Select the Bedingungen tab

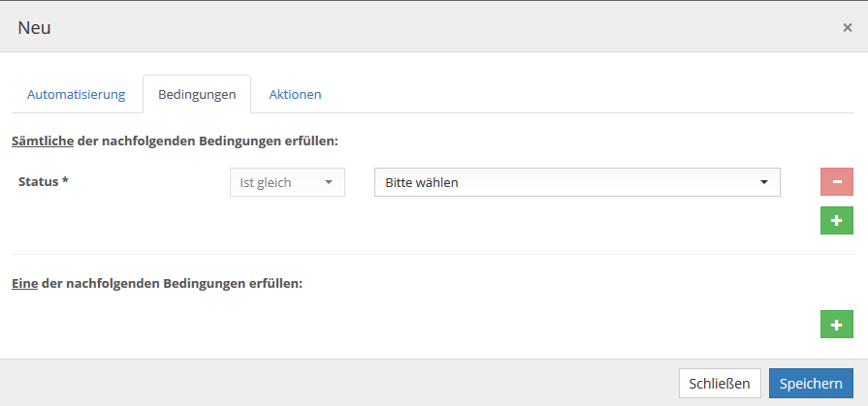pyautogui.click(x=197, y=95)
